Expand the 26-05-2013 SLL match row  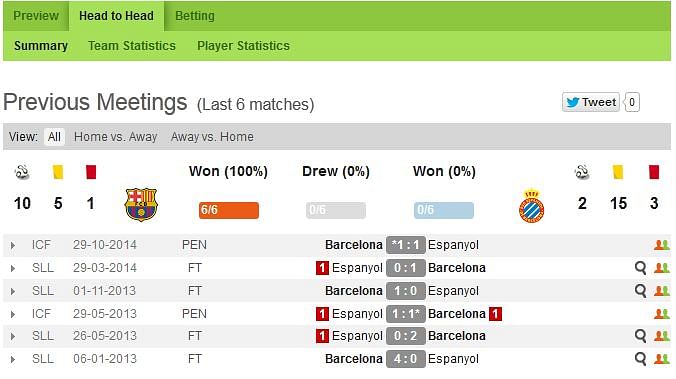click(x=13, y=336)
